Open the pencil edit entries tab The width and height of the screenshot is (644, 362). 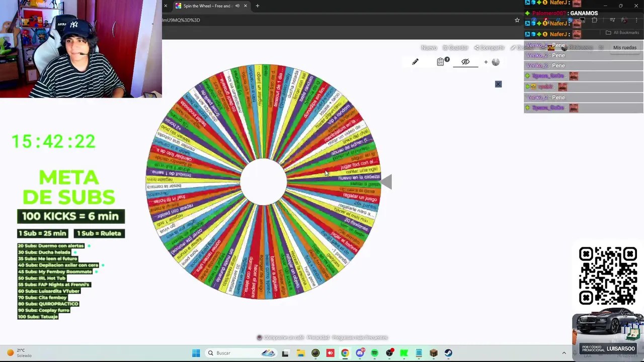point(415,62)
